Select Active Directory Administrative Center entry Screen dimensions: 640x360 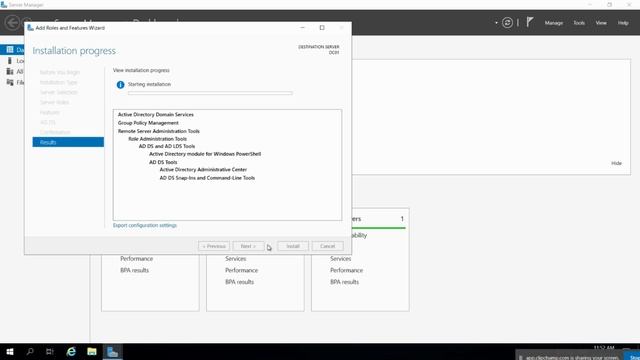tap(203, 169)
